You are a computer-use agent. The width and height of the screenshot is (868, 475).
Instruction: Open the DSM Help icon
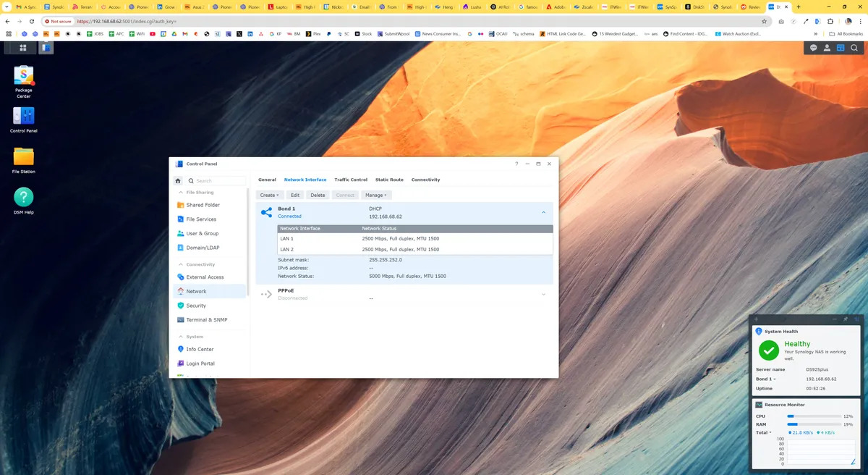(24, 197)
